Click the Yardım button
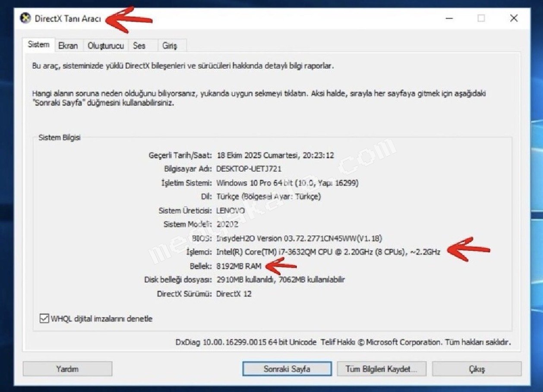Image resolution: width=543 pixels, height=392 pixels. click(x=67, y=369)
